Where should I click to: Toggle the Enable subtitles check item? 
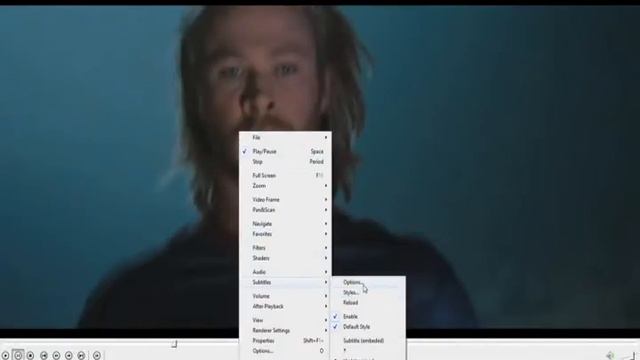click(369, 316)
